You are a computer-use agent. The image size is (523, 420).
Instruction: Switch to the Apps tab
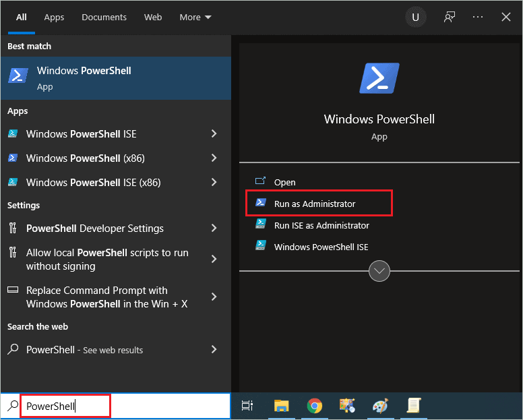tap(54, 18)
